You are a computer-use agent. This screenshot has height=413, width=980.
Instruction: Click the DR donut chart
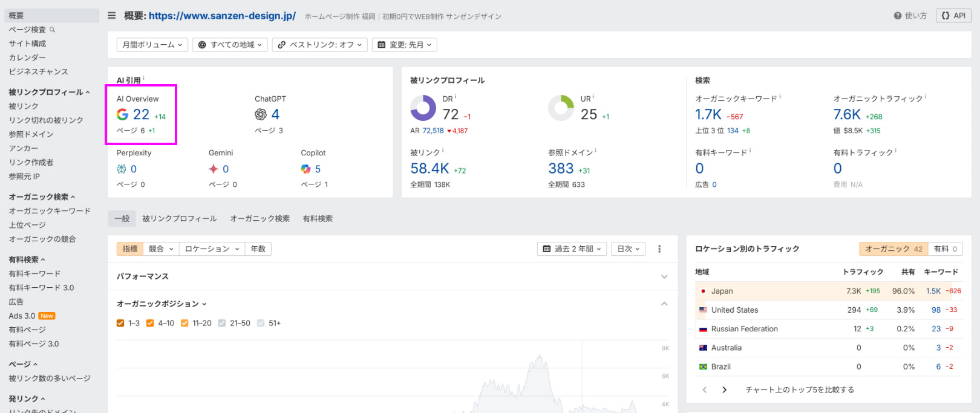(x=423, y=109)
